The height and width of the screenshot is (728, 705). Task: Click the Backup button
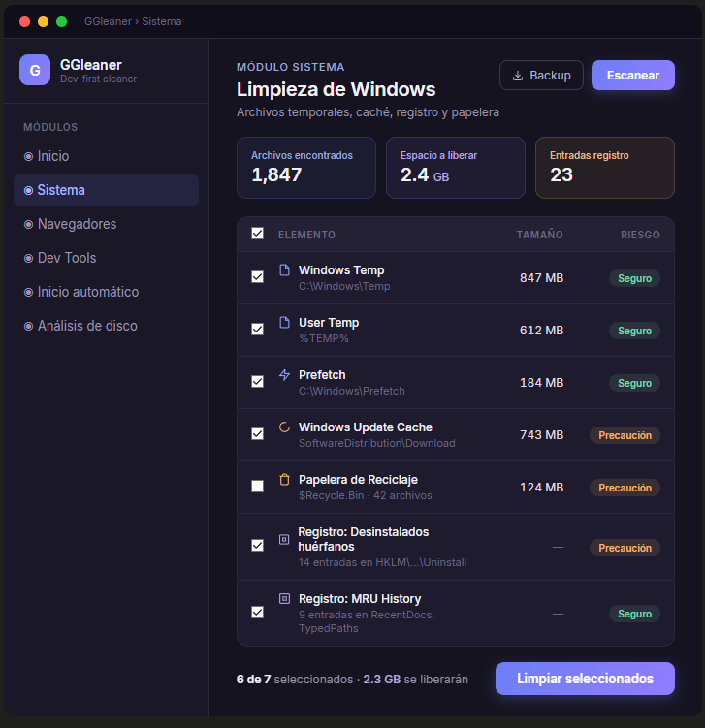pyautogui.click(x=541, y=75)
